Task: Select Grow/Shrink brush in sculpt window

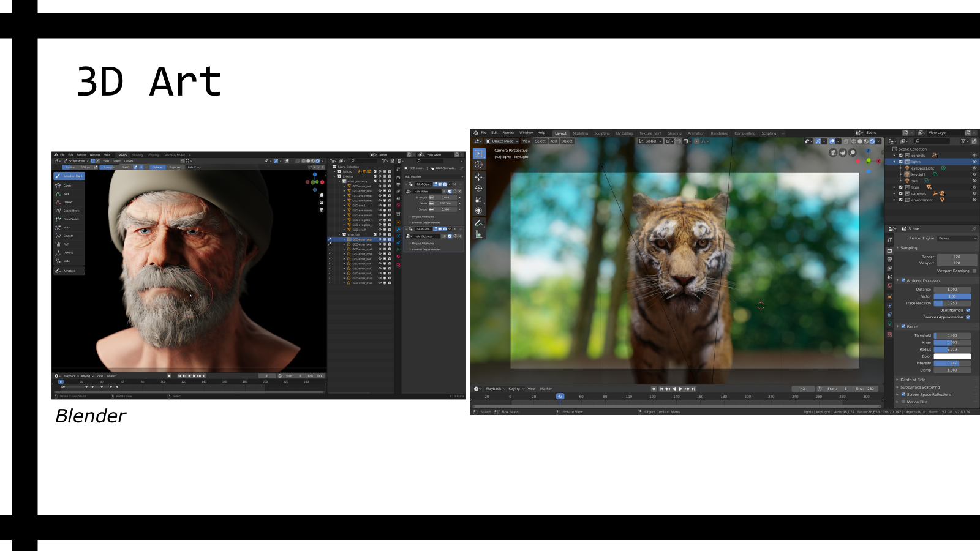Action: 69,219
